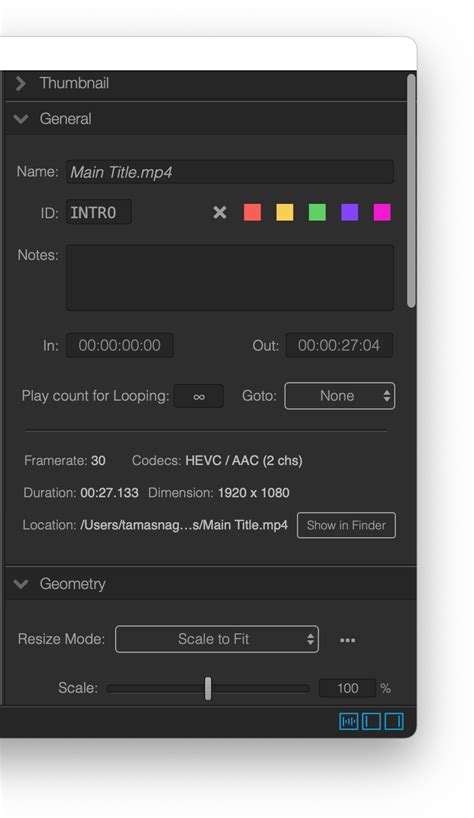Pick the green color label
Screen dimensions: 474x818
[x=317, y=212]
